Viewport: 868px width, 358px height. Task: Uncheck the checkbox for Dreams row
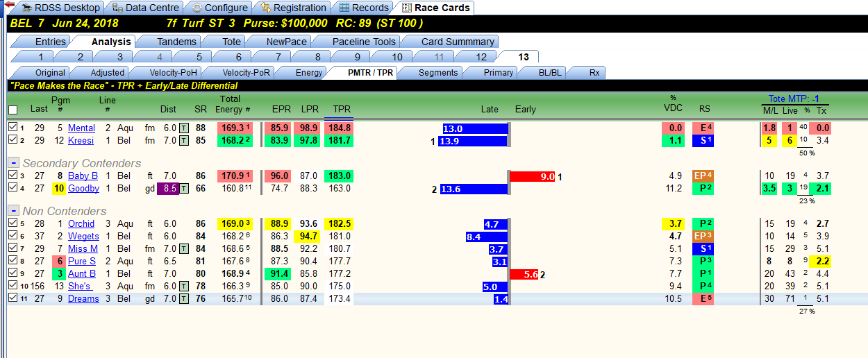tap(12, 298)
